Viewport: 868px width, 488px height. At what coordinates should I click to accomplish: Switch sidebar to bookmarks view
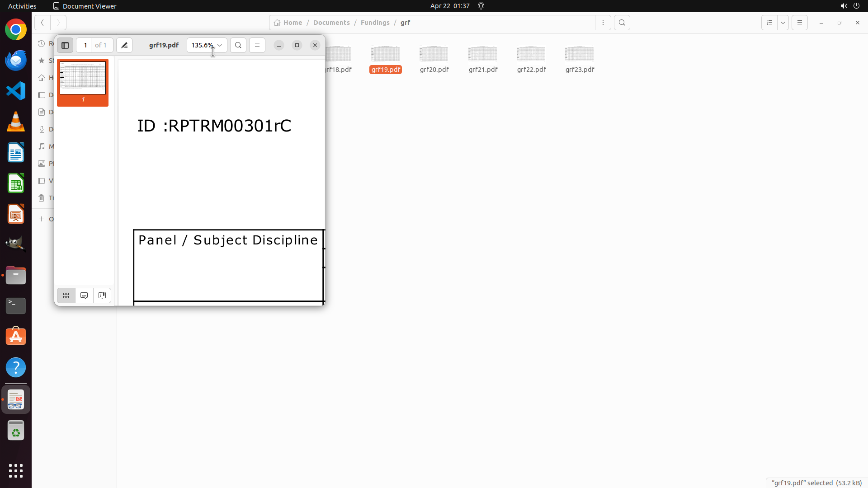click(x=102, y=296)
